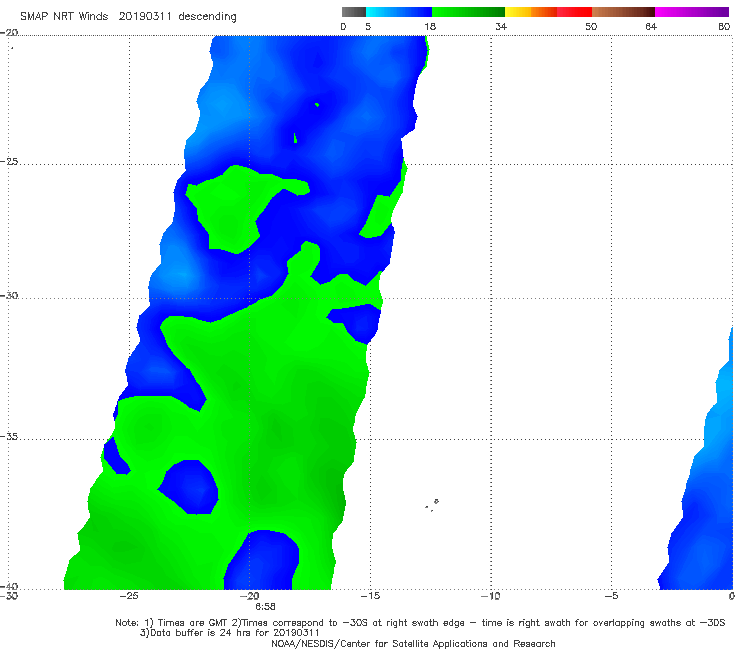Screen dimensions: 740x650
Task: Click the green segment of the color bar
Action: [468, 12]
